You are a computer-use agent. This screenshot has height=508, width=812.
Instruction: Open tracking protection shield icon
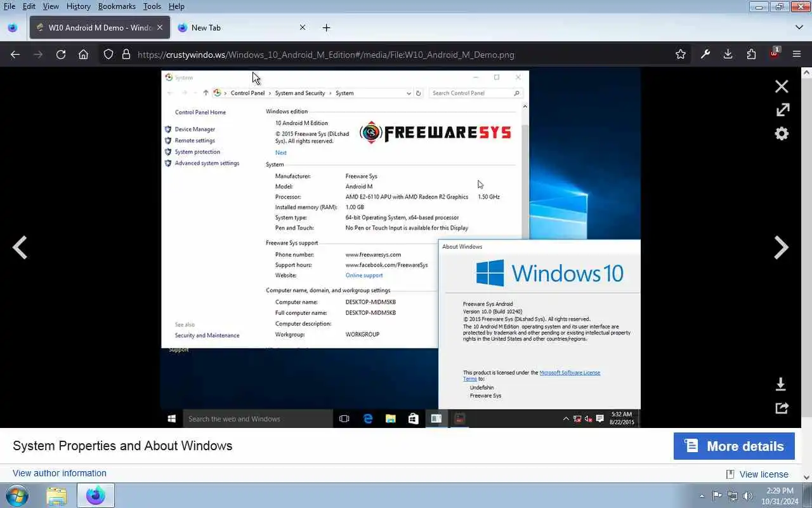coord(108,55)
